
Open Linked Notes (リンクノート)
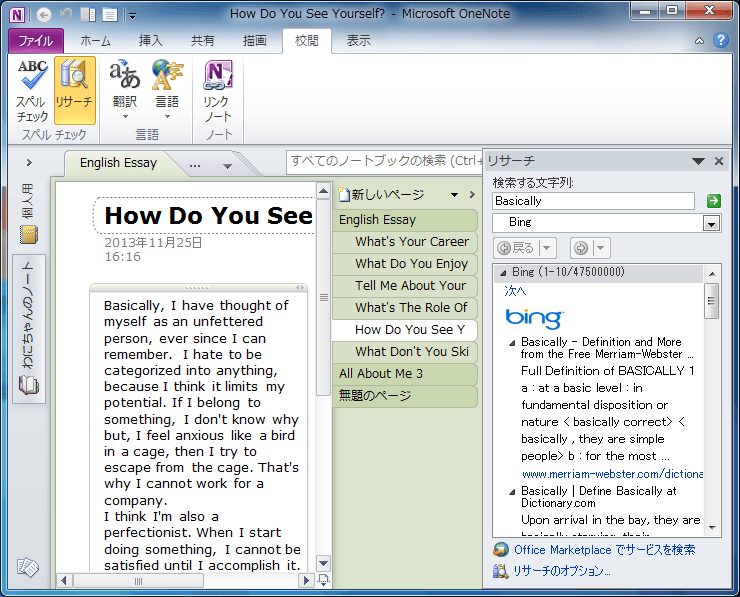218,90
